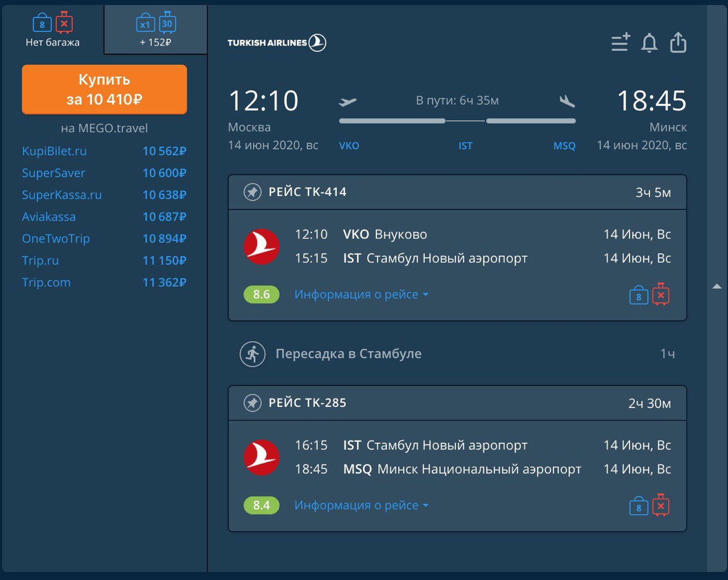Viewport: 728px width, 580px height.
Task: Click hand luggage 8 icon in ТК-285 card
Action: [x=639, y=507]
